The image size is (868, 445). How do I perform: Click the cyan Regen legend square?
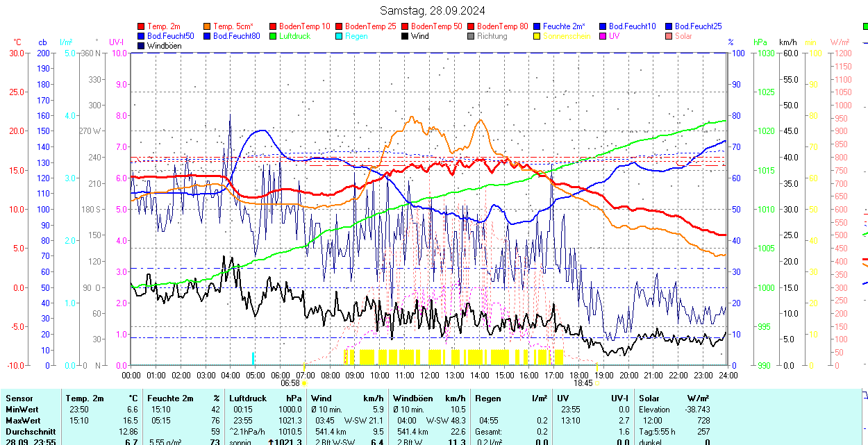pos(340,36)
